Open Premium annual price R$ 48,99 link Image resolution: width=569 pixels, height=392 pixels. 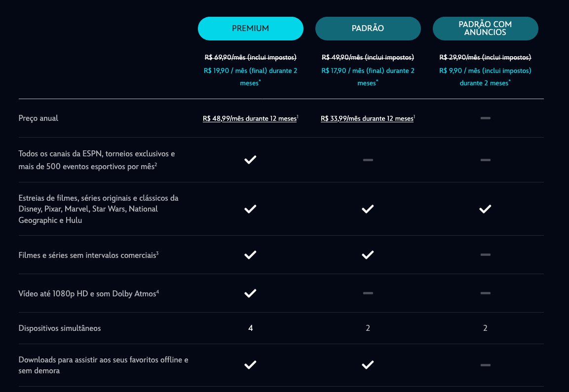click(x=250, y=118)
